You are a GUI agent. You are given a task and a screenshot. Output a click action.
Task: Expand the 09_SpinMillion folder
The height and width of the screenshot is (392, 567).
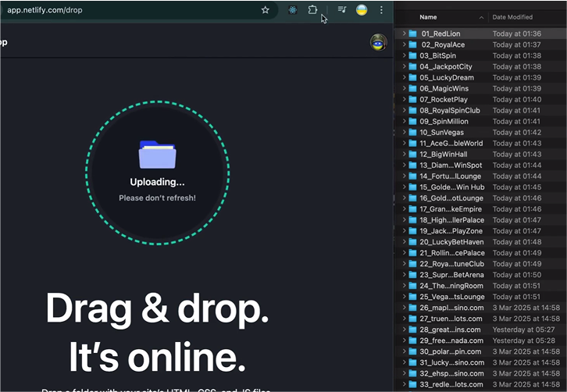coord(404,121)
